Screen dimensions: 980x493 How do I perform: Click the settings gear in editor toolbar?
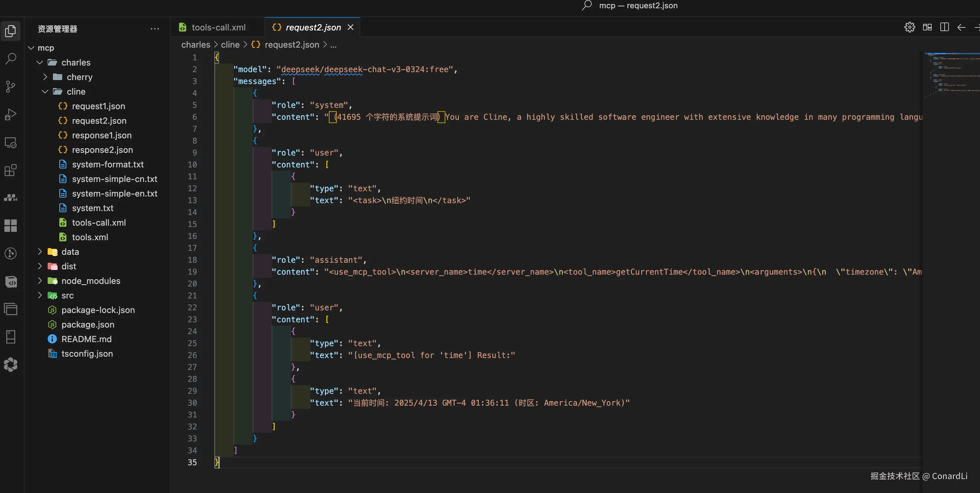[910, 27]
